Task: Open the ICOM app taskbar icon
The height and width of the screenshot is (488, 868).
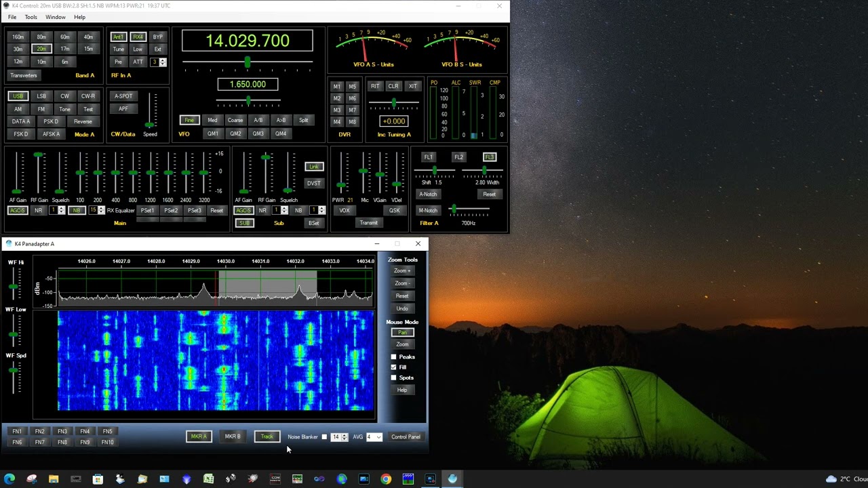Action: tap(275, 479)
